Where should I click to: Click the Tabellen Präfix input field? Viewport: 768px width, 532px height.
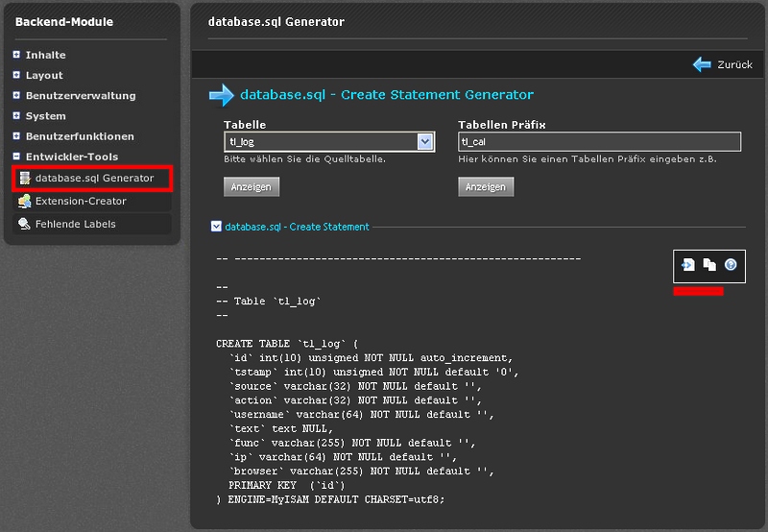(x=599, y=142)
